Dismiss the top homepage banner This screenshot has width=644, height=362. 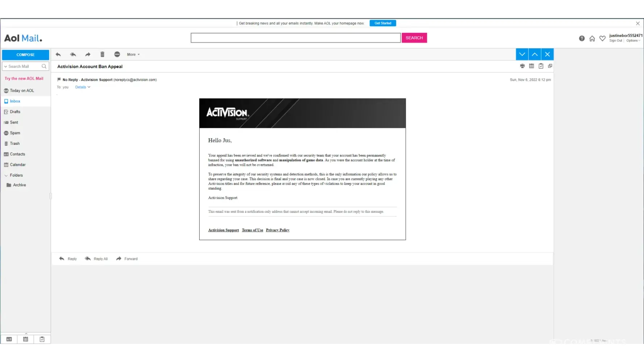tap(638, 24)
